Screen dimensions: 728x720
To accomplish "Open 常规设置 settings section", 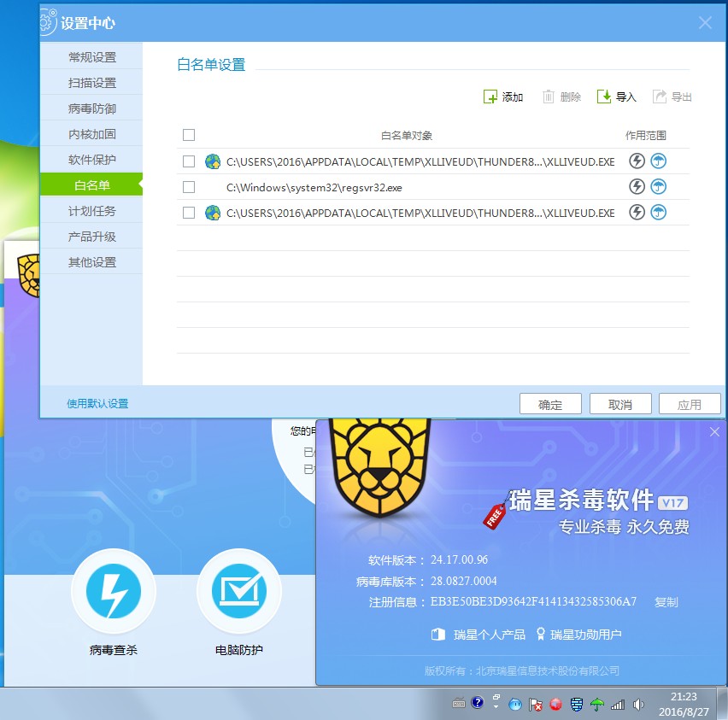I will [x=91, y=56].
